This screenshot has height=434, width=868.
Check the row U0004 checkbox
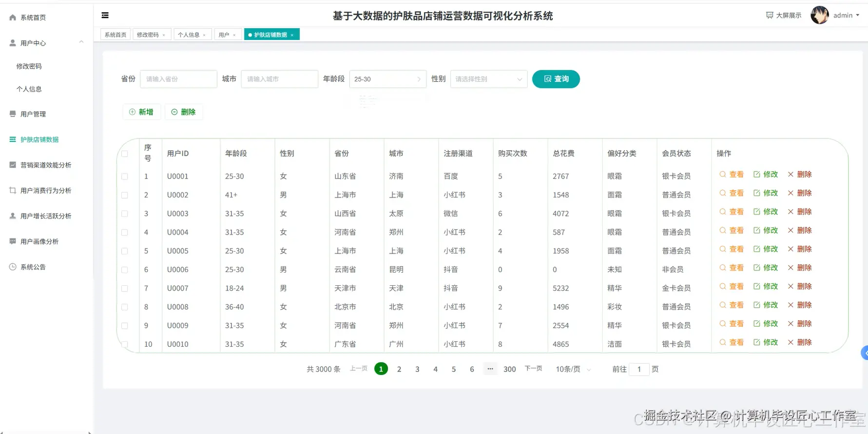coord(125,233)
